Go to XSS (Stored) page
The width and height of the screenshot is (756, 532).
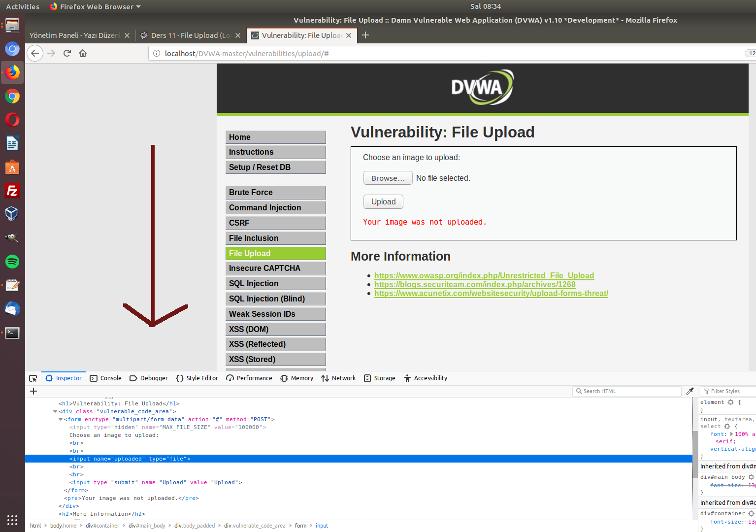(276, 360)
